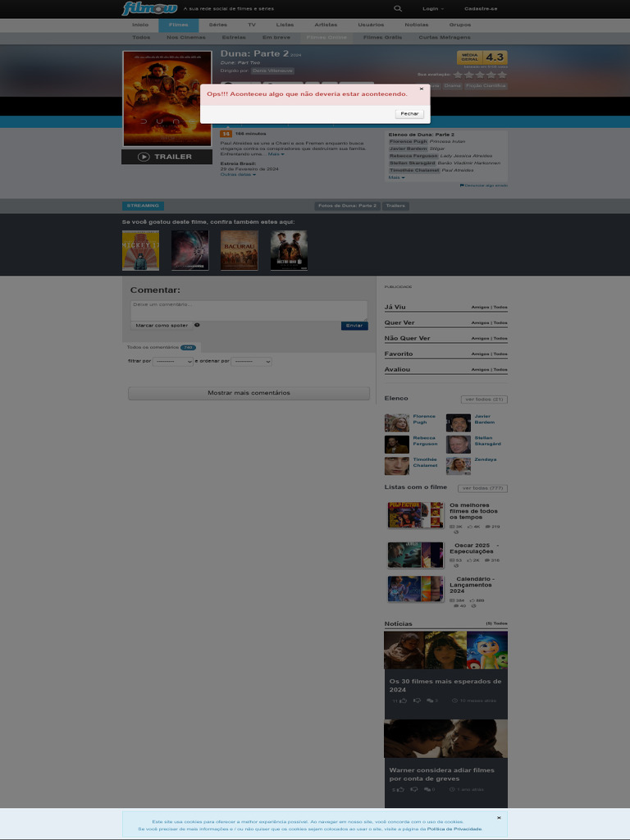Screen dimensions: 630x840
Task: Open the Doctor Who recommended poster
Action: [x=289, y=250]
